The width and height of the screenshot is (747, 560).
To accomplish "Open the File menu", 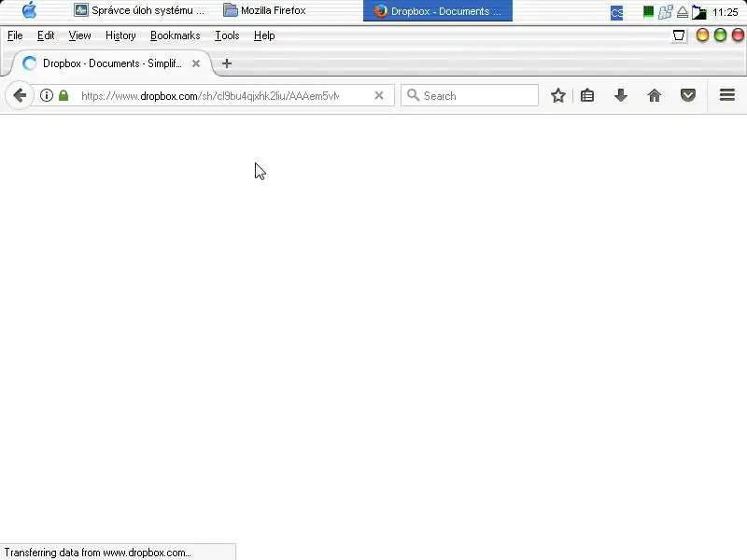I will (15, 35).
